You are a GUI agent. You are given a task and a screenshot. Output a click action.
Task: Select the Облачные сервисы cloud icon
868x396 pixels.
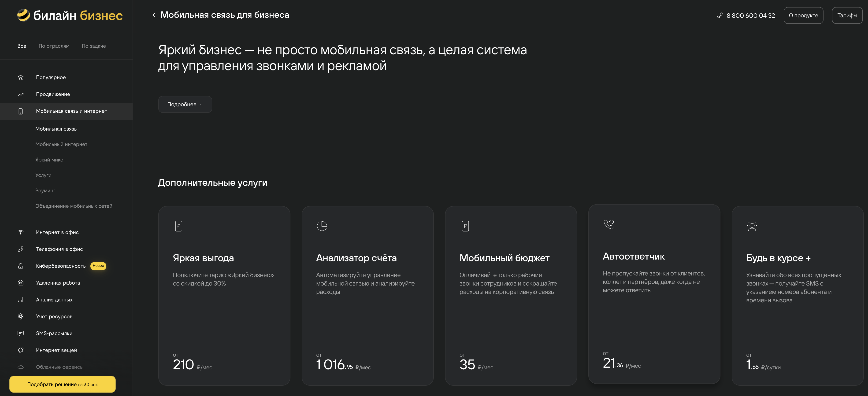coord(21,367)
